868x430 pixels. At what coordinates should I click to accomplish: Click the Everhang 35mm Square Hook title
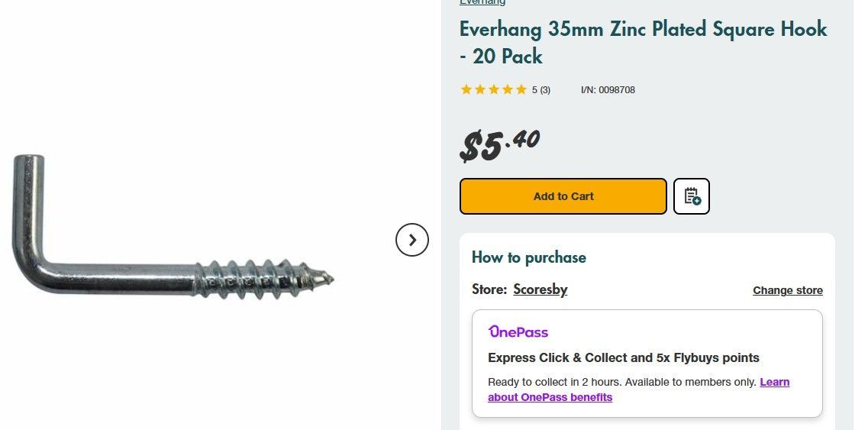(643, 42)
